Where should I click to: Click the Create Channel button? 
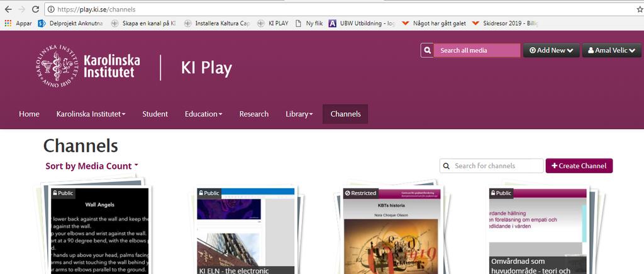579,166
